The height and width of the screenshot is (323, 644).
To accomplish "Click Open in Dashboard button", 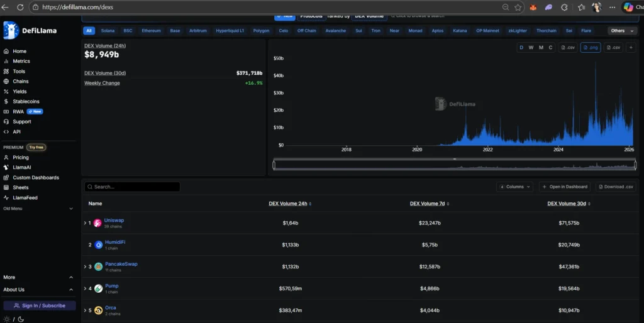I will pos(565,187).
